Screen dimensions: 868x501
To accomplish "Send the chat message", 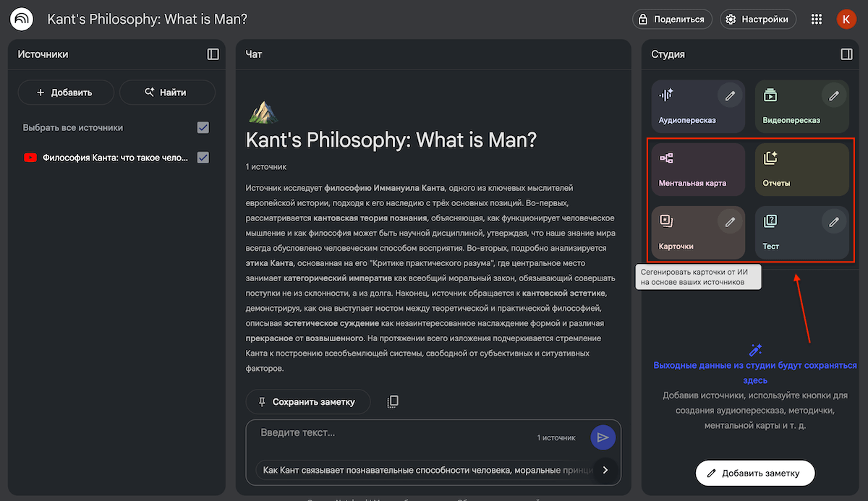I will [603, 437].
